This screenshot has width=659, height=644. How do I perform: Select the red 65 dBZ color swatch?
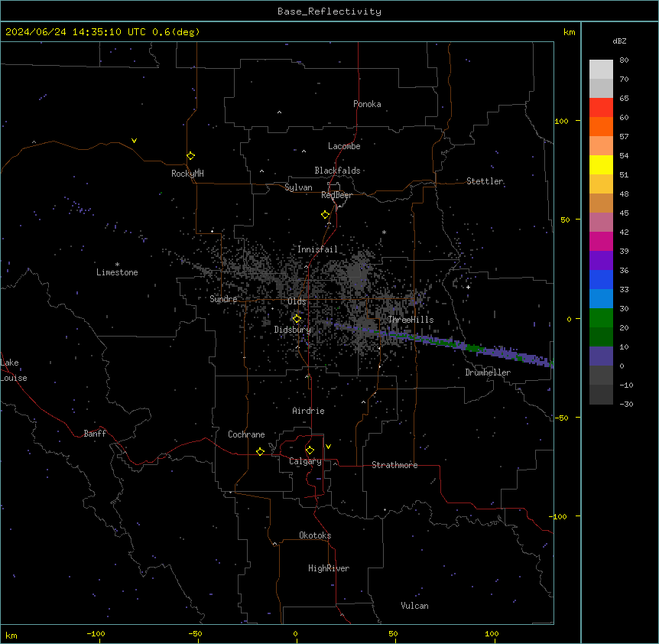(x=601, y=108)
